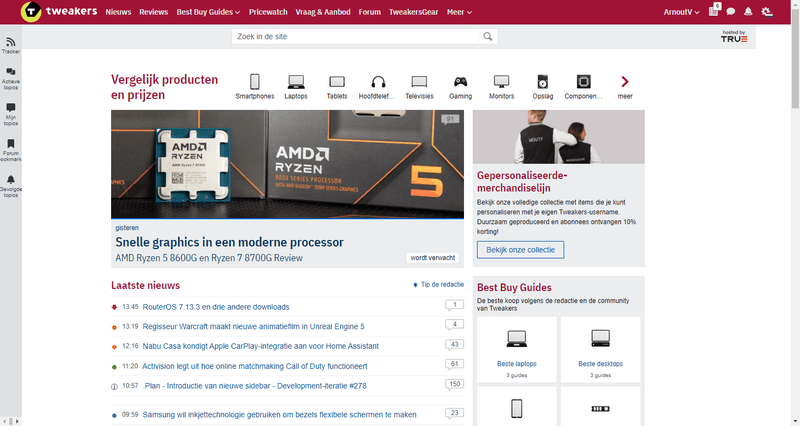Image resolution: width=800 pixels, height=426 pixels.
Task: Click Laatste nieuws heading
Action: (145, 286)
